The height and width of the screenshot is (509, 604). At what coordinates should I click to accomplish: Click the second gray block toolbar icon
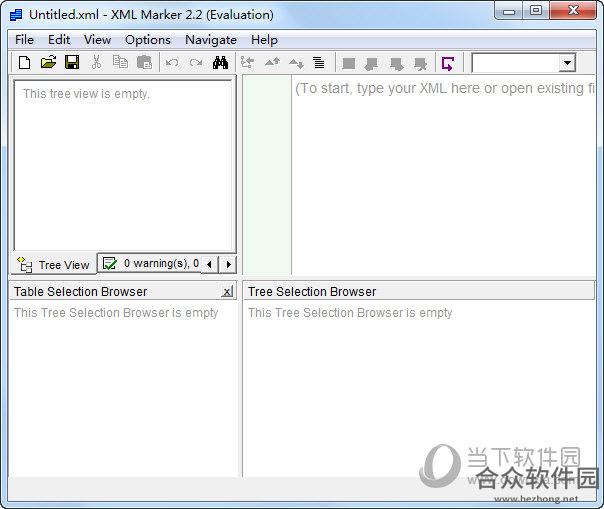click(x=372, y=64)
